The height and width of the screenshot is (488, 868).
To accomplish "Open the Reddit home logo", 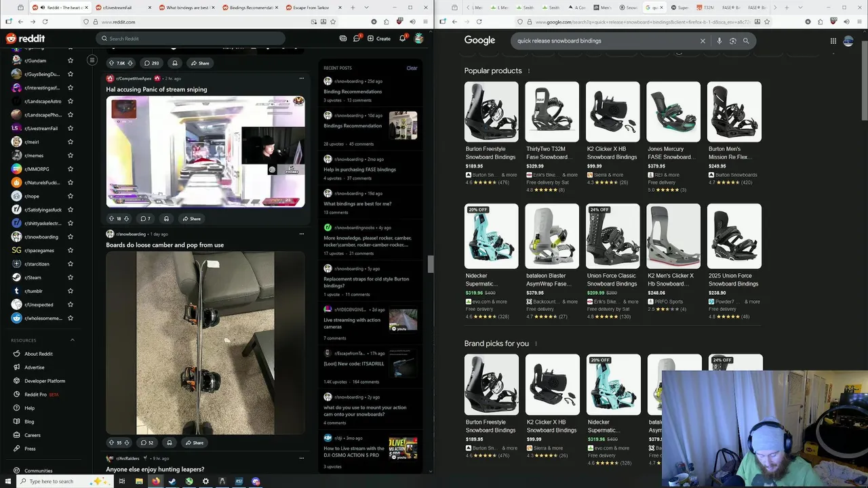I will 25,39.
